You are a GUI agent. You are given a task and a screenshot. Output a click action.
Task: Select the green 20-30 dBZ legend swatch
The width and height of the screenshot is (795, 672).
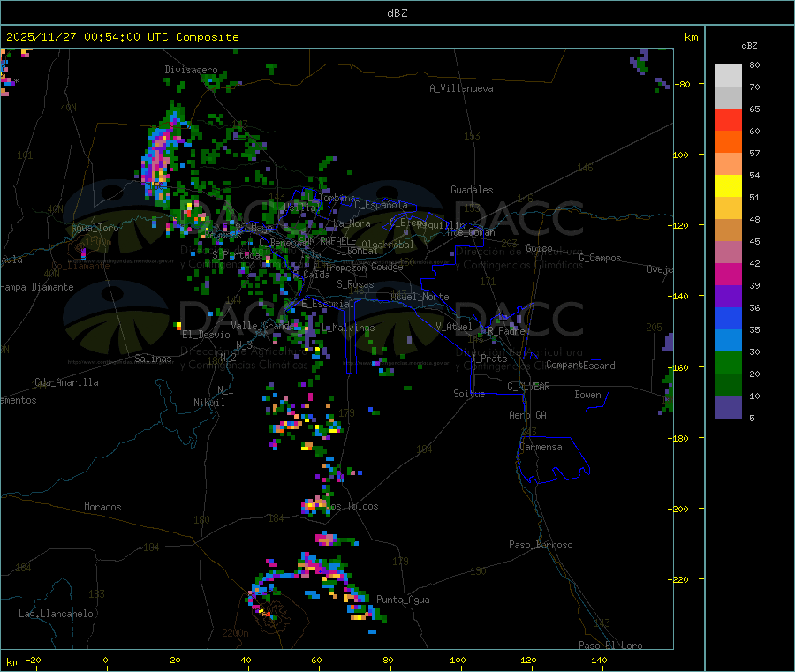728,362
